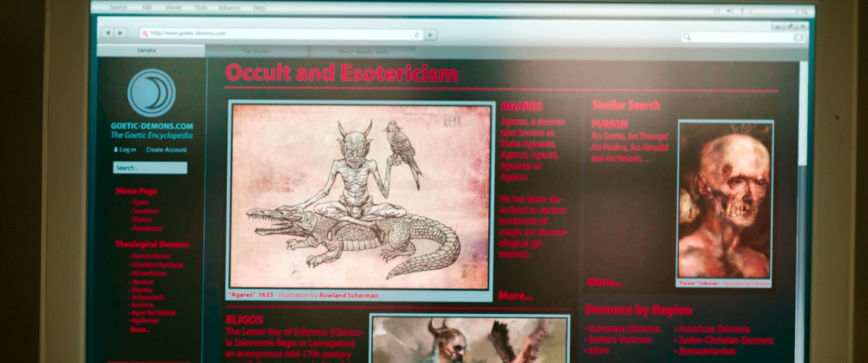Click the volume speaker icon in top bar
The width and height of the screenshot is (868, 363).
coord(730,11)
